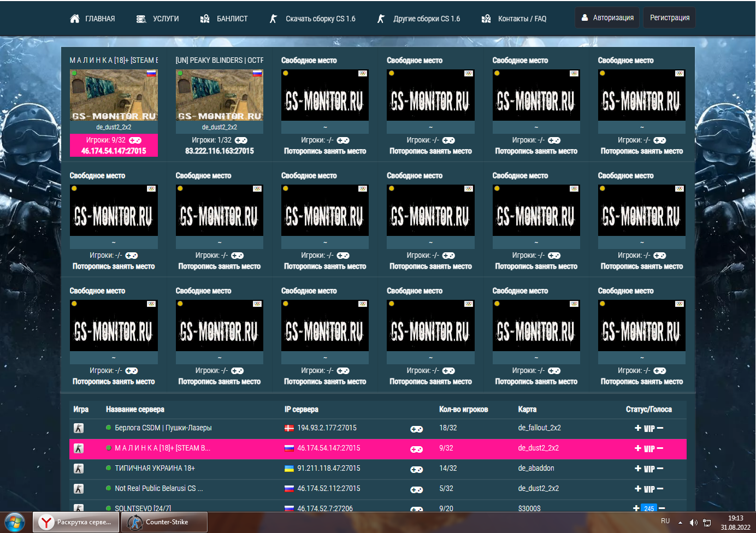Downvote ТИПИЧНАЯ УКРАИНА 18+ with minus icon
The height and width of the screenshot is (533, 756).
pos(660,469)
